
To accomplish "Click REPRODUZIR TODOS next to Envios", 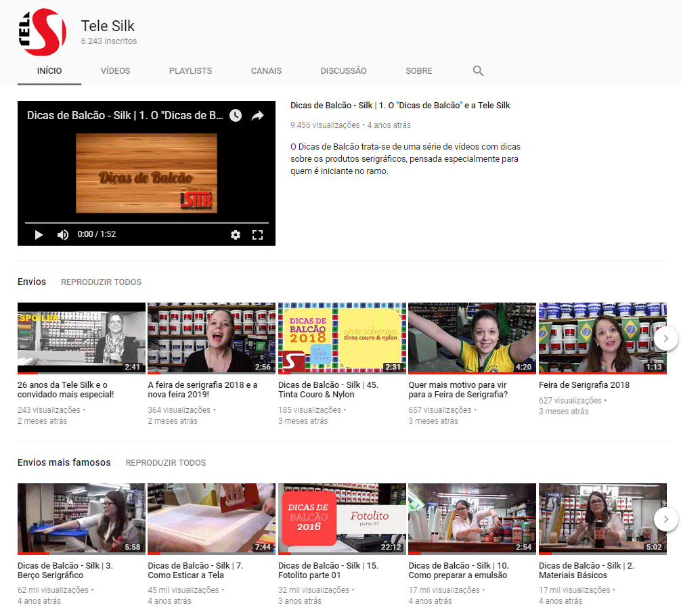I will point(101,282).
